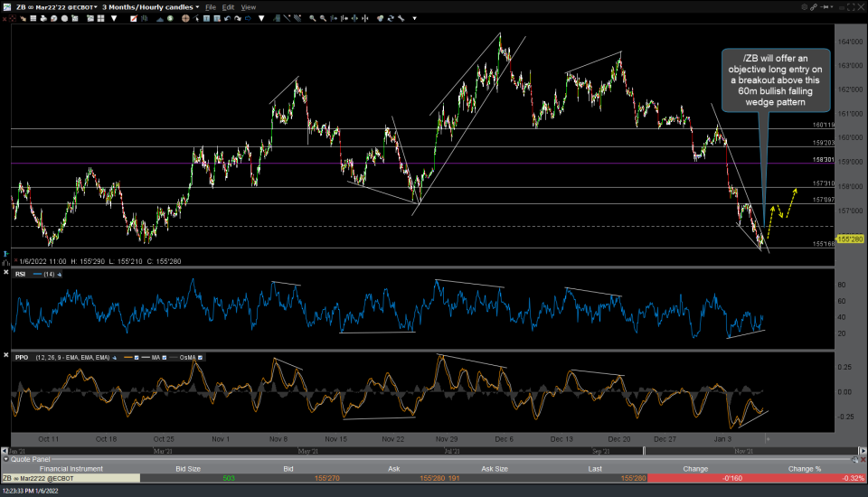This screenshot has height=497, width=868.
Task: Click the zoom in magnifier icon
Action: click(x=313, y=18)
